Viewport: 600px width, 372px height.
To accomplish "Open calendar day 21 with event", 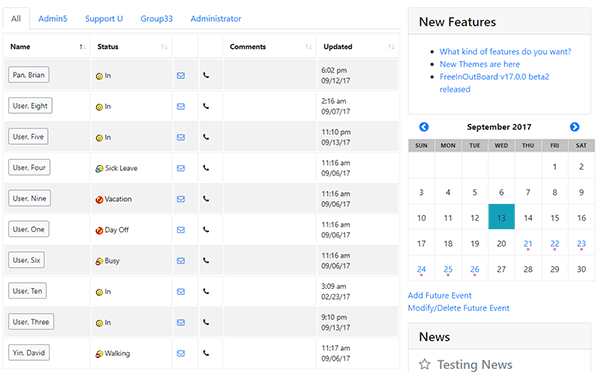I will click(x=528, y=244).
